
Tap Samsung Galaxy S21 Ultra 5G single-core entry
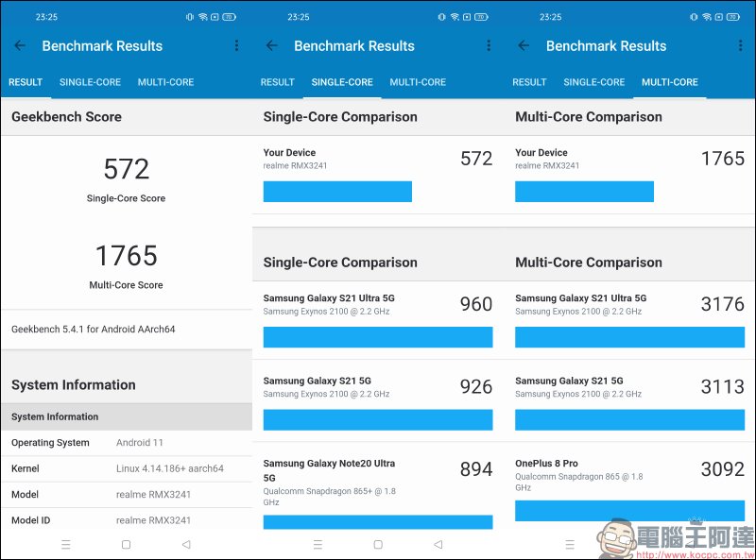(378, 320)
